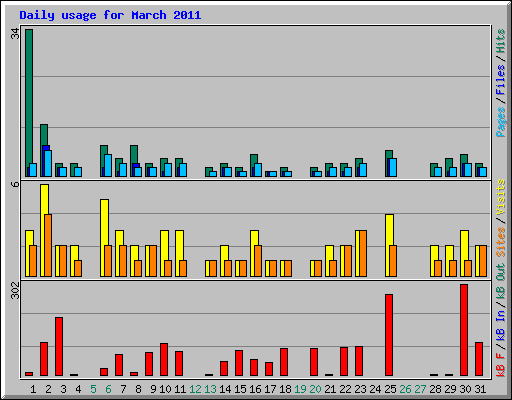
Task: Click the red KB bar for day 7
Action: tap(119, 365)
